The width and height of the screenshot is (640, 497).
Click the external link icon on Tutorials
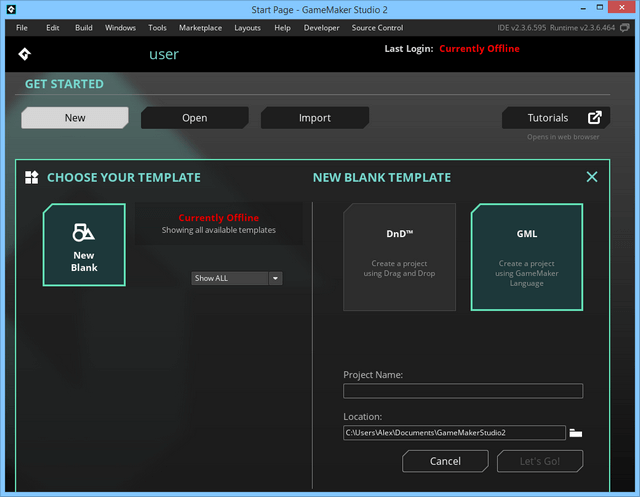click(x=594, y=118)
